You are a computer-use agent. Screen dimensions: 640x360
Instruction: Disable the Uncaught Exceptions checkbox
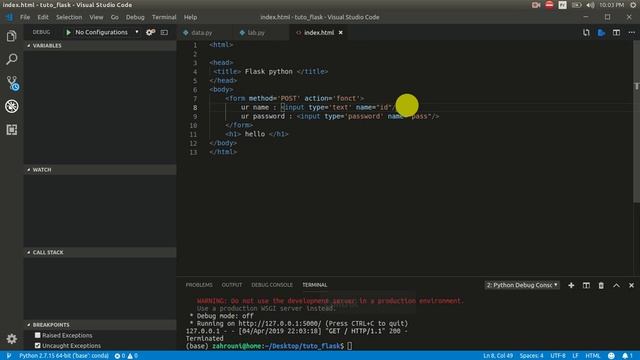[x=38, y=345]
